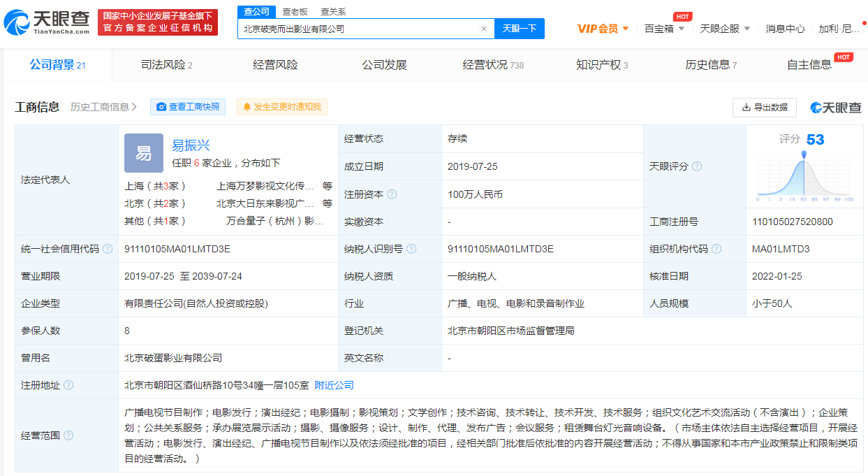Click the 北京（共2家） region entry
The image size is (868, 476).
pyautogui.click(x=155, y=203)
